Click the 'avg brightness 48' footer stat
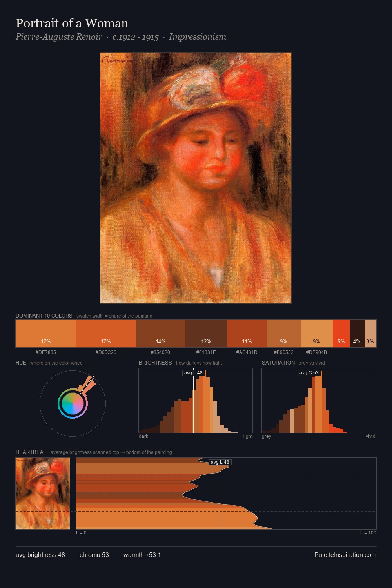 pyautogui.click(x=40, y=555)
